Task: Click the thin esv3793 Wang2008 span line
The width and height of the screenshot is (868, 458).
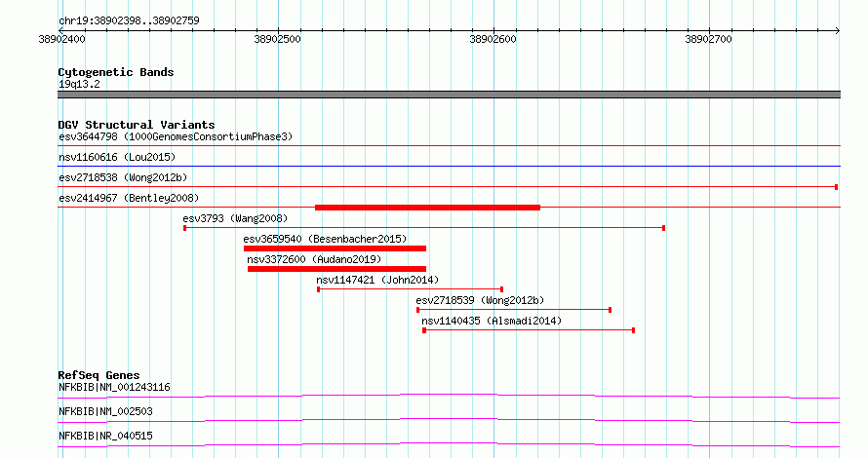Action: click(x=424, y=228)
